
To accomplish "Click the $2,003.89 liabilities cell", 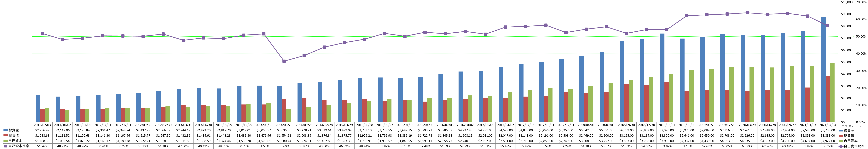I will click(304, 136).
